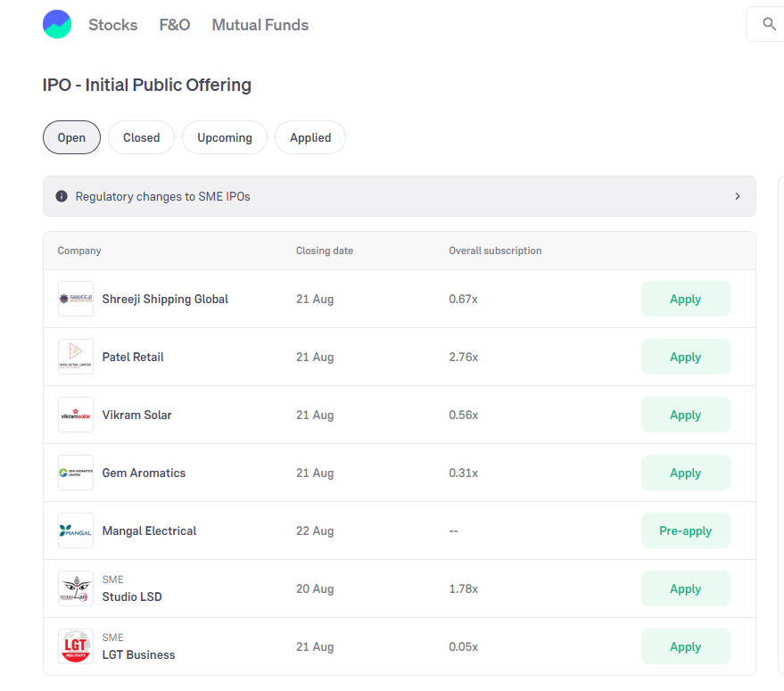
Task: Click the SME label above LGT Business
Action: tap(112, 638)
